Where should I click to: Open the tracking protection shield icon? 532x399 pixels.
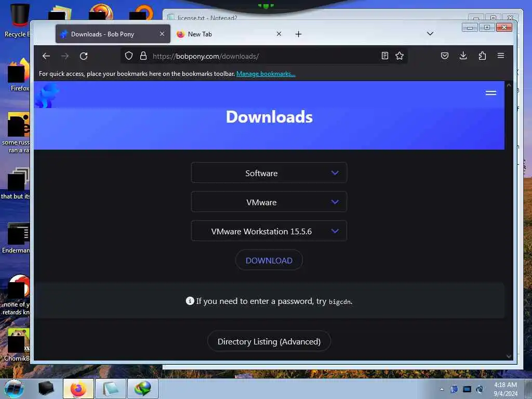[129, 56]
